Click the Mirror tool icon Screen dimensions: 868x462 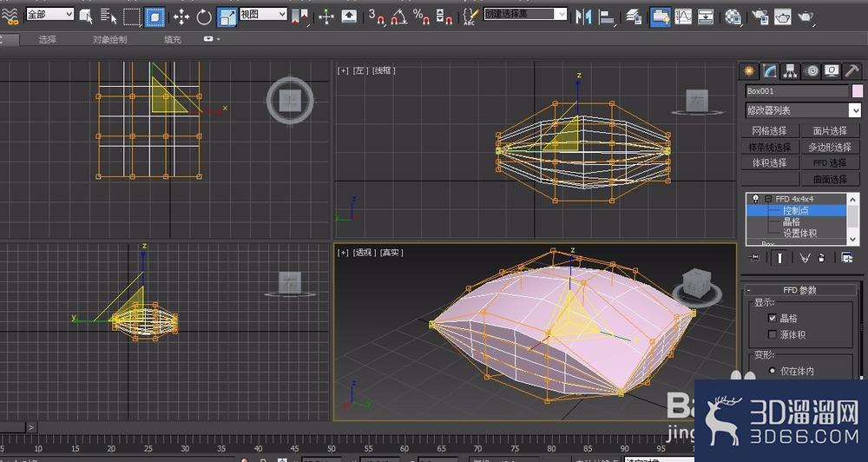click(x=583, y=16)
